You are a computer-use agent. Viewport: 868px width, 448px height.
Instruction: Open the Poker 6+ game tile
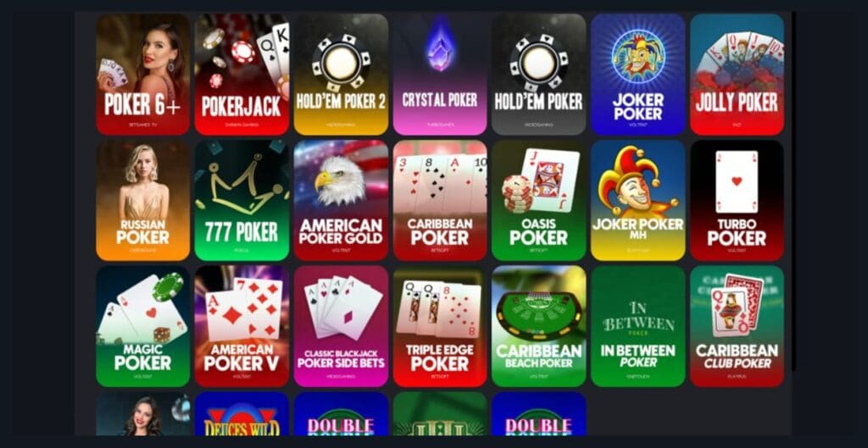[142, 75]
